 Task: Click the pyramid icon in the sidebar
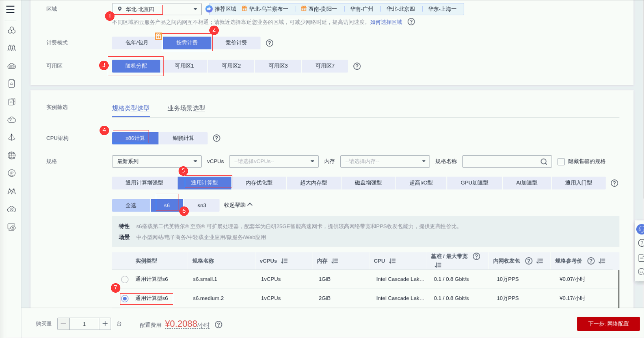point(12,137)
